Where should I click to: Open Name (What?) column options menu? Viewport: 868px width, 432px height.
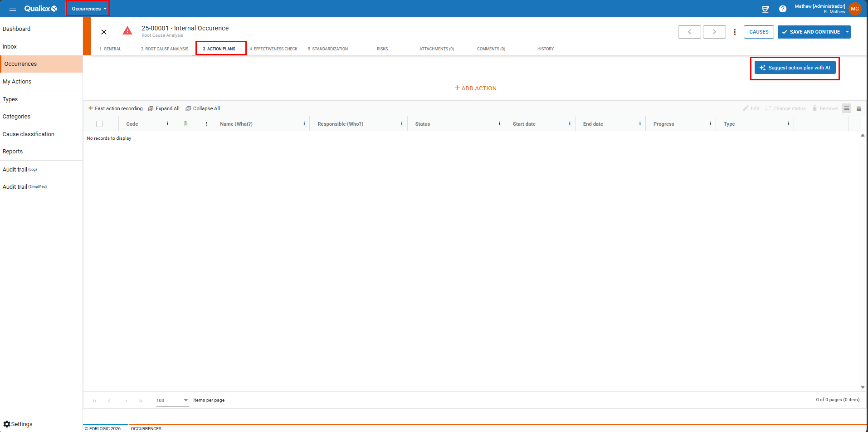(x=304, y=124)
